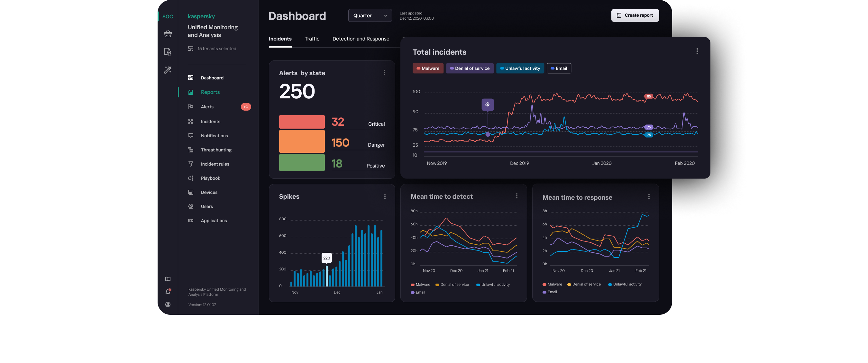Select the 15 tenants selected link
The height and width of the screenshot is (363, 868).
click(217, 49)
